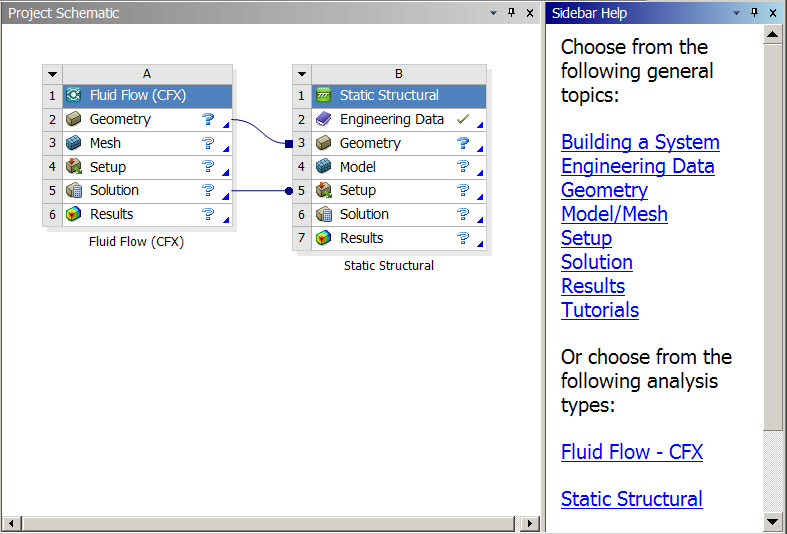Open system B dropdown menu arrow
The width and height of the screenshot is (787, 534).
tap(302, 74)
